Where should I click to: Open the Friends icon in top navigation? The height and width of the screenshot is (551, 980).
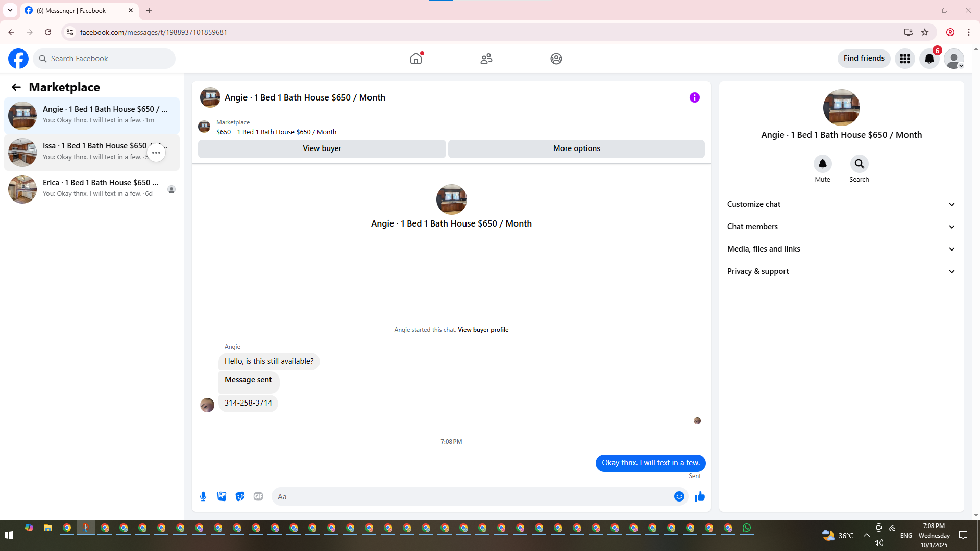coord(486,59)
